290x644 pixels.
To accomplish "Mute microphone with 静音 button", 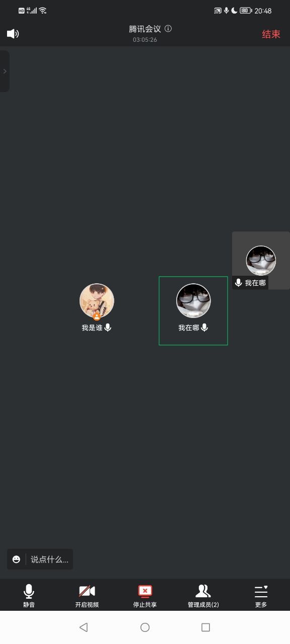I will (29, 596).
